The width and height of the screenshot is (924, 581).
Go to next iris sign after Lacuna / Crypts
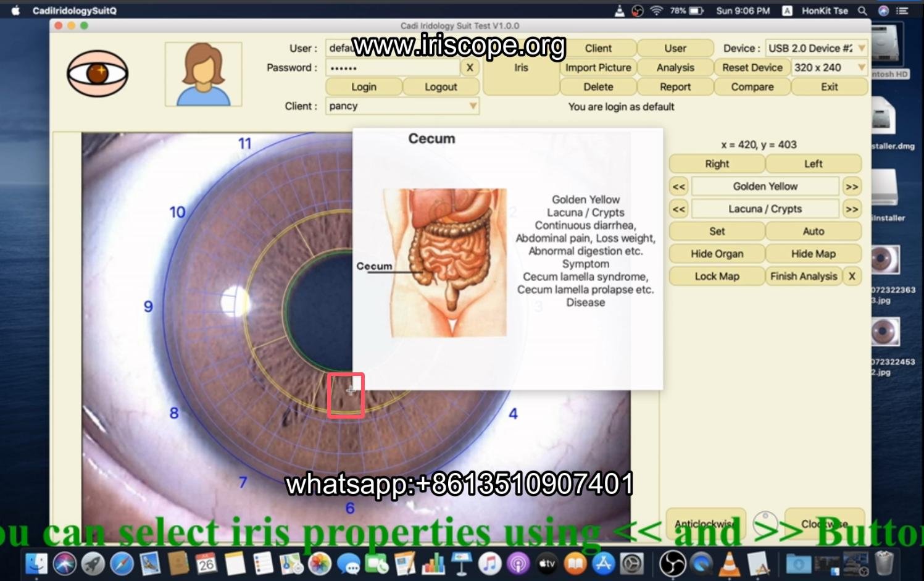852,209
